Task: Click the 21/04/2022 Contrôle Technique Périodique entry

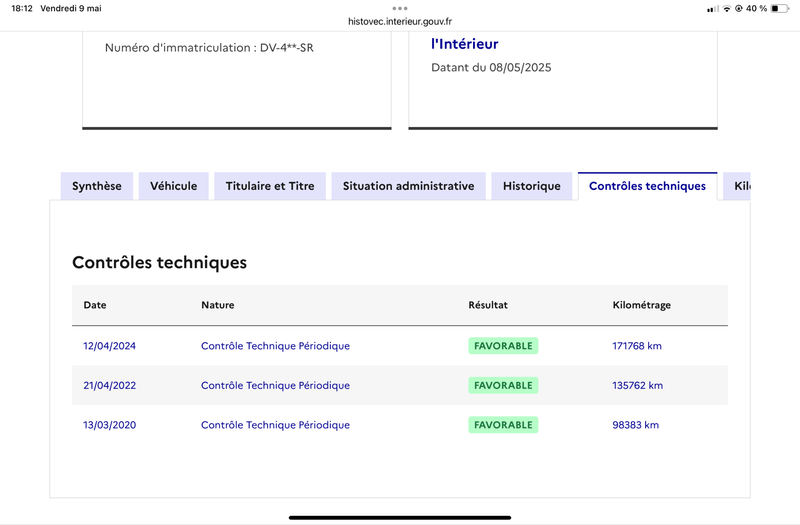Action: [276, 386]
